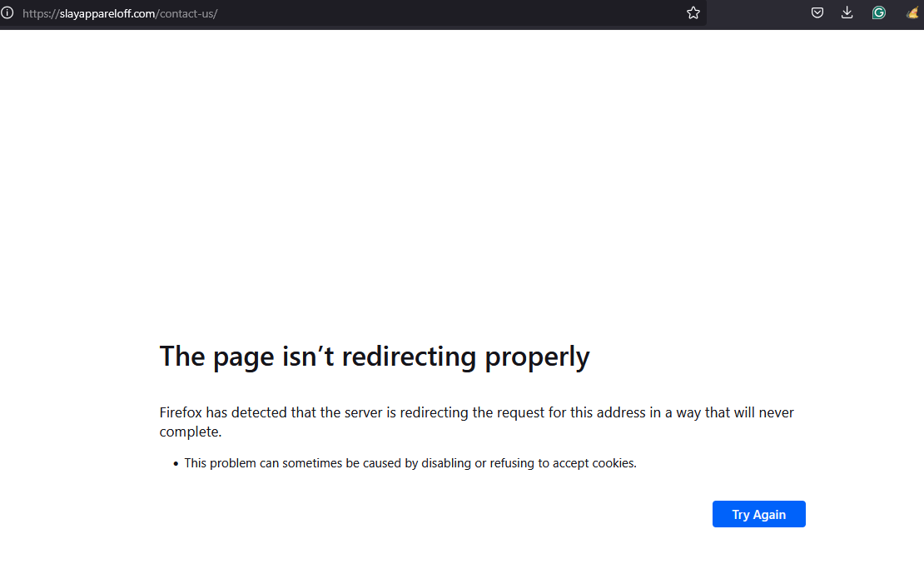924x574 pixels.
Task: Click the /contact-us/ path in the URL
Action: [186, 14]
